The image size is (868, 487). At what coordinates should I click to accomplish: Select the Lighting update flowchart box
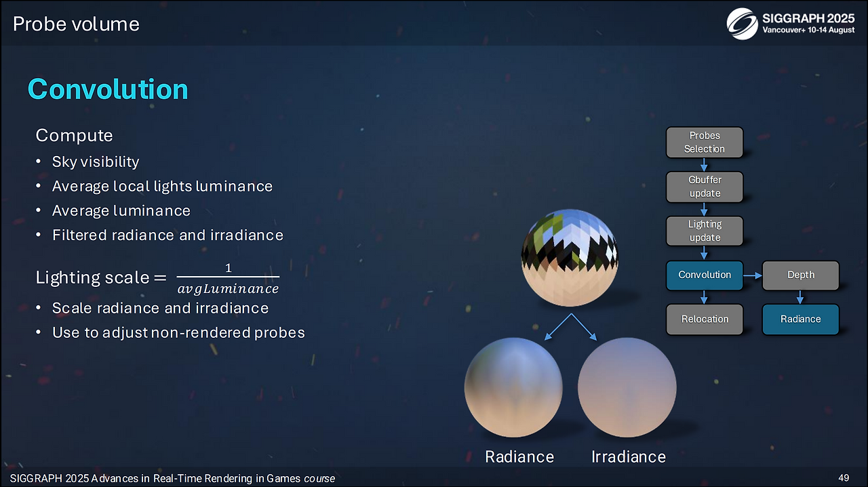[x=705, y=231]
